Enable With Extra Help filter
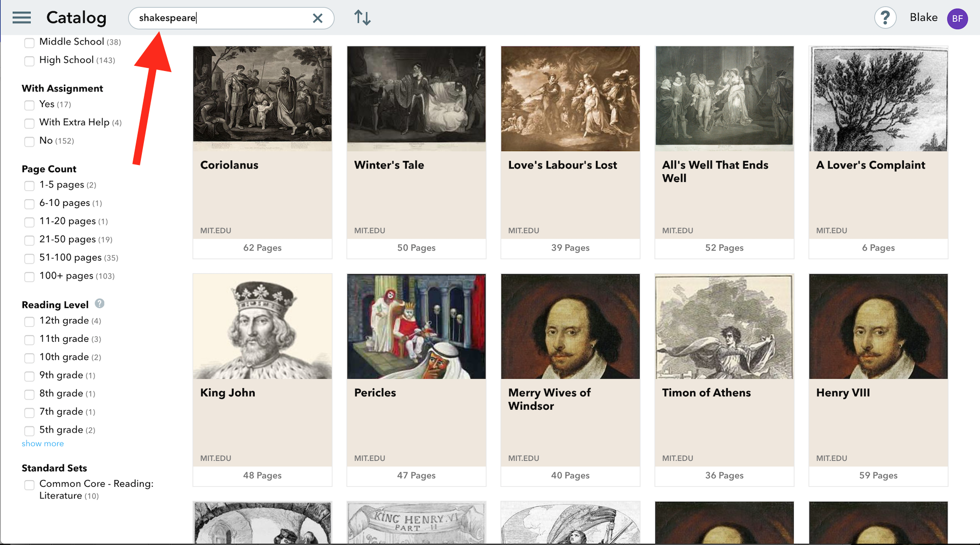Viewport: 980px width, 545px height. [x=30, y=123]
